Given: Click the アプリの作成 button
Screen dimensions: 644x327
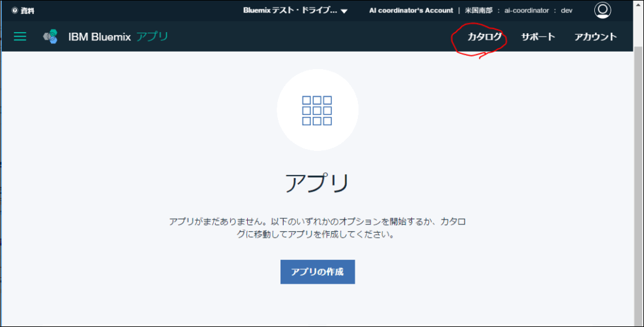Looking at the screenshot, I should tap(318, 272).
